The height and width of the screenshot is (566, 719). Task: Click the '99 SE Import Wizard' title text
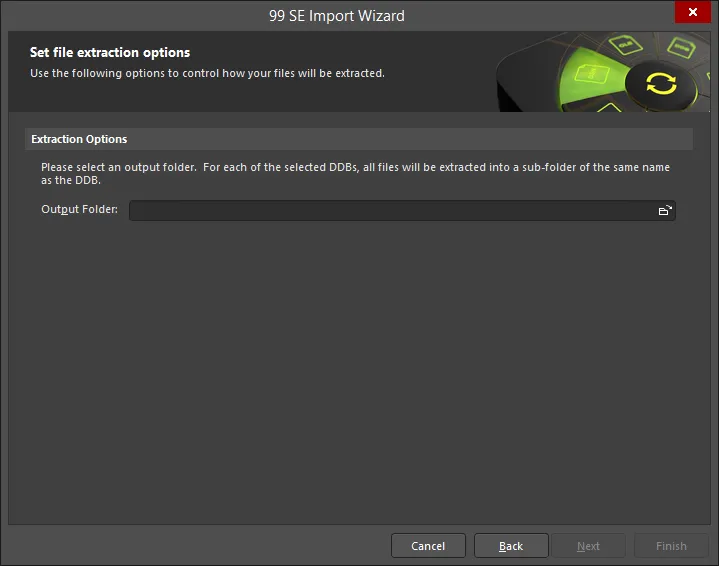pos(337,16)
